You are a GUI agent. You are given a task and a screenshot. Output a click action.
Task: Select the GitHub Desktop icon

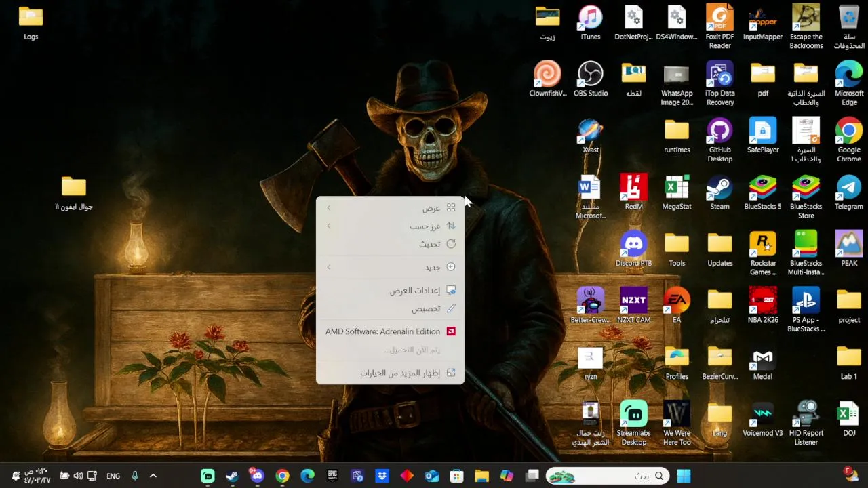click(x=719, y=140)
